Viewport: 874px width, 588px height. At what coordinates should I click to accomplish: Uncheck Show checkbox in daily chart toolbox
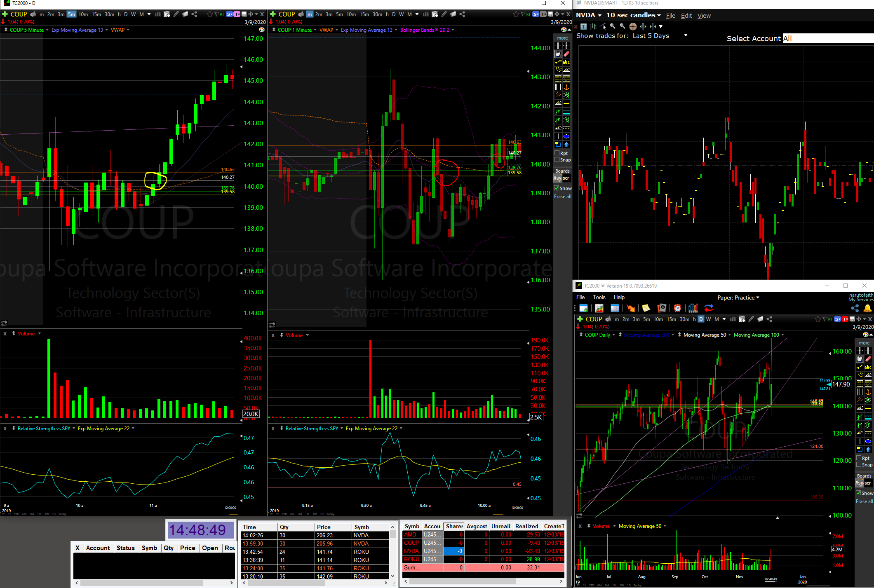click(859, 493)
